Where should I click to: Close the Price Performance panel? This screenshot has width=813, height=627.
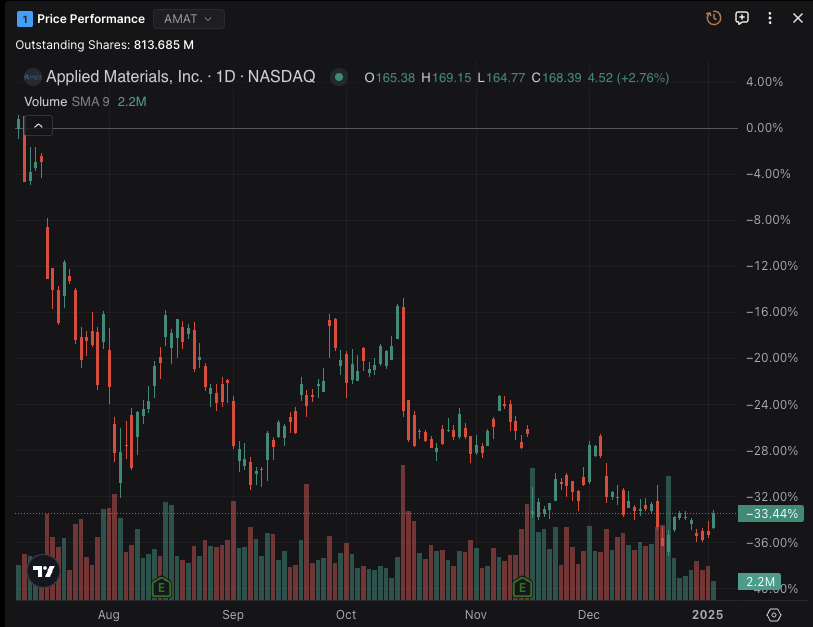coord(798,18)
